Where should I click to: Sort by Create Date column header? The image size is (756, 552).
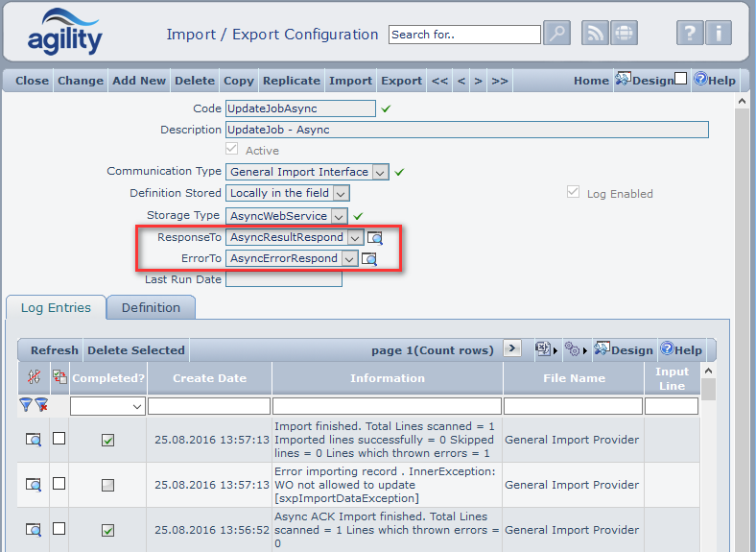coord(209,378)
